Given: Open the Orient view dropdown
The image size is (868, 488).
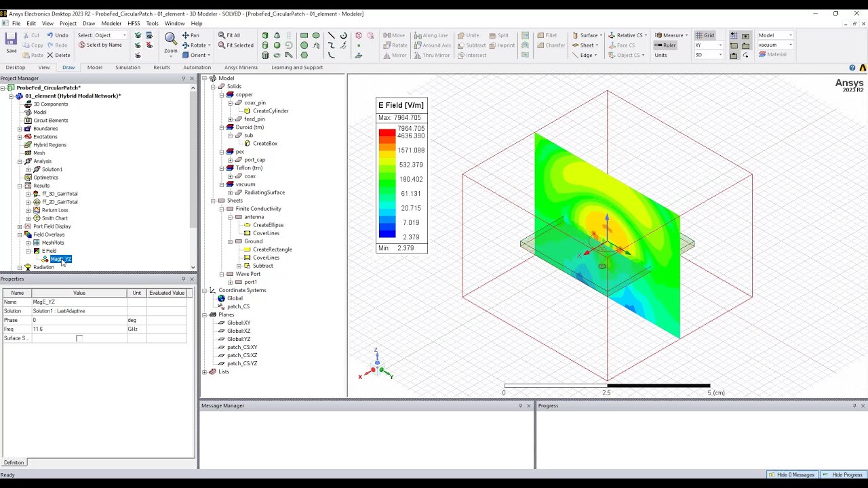Looking at the screenshot, I should pos(196,55).
